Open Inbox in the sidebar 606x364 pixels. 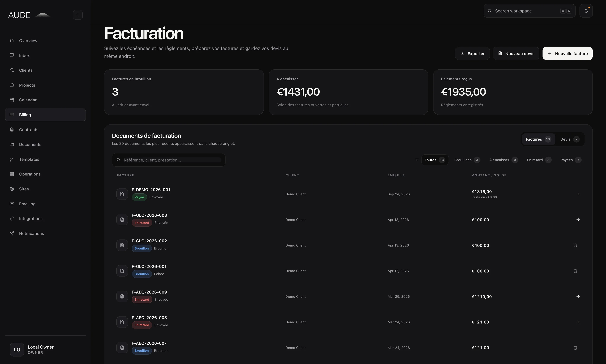[x=45, y=55]
